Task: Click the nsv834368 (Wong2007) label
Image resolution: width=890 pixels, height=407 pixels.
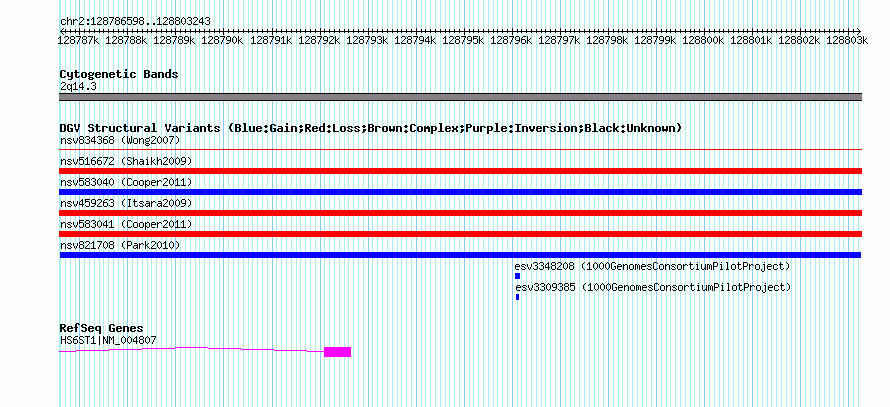Action: click(120, 140)
